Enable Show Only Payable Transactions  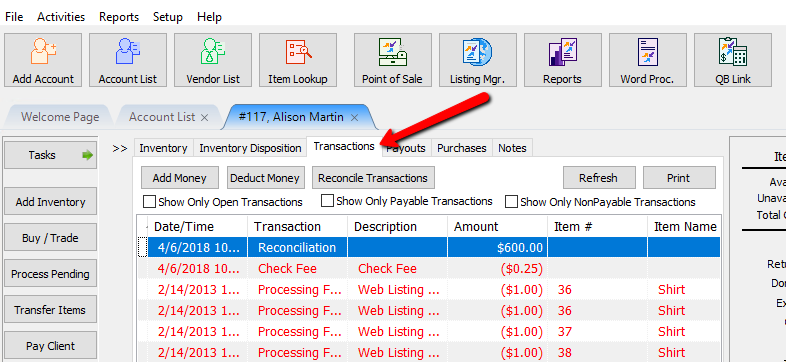pyautogui.click(x=327, y=201)
